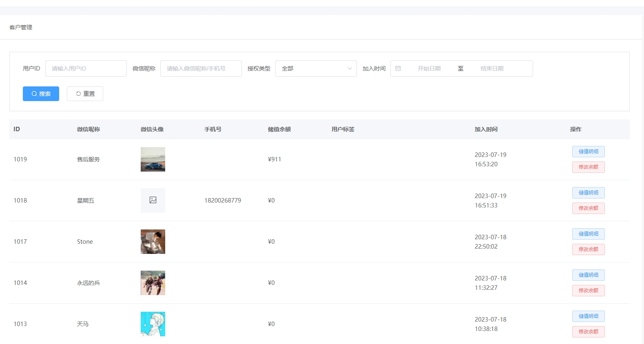
Task: Click the 重置 reset button
Action: point(85,94)
